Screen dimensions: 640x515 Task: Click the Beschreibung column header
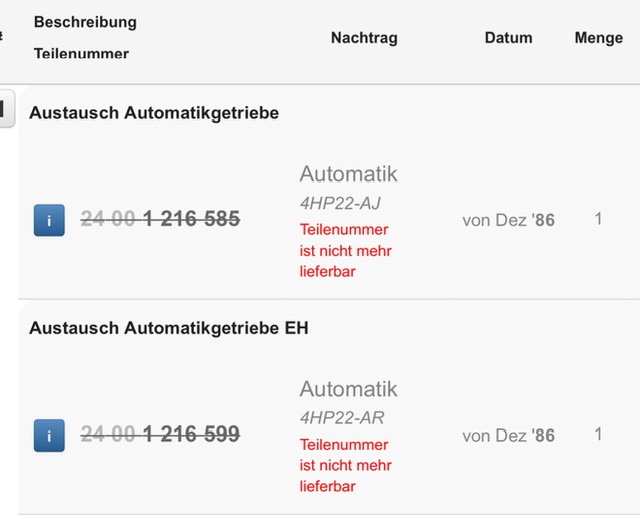coord(85,22)
